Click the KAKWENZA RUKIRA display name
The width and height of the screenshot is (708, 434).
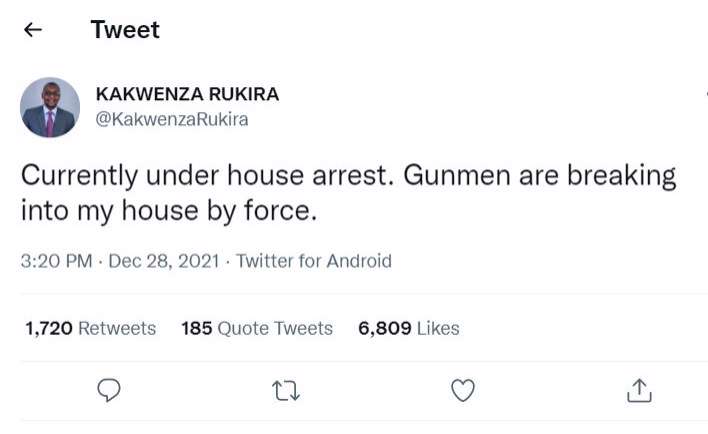[x=187, y=95]
